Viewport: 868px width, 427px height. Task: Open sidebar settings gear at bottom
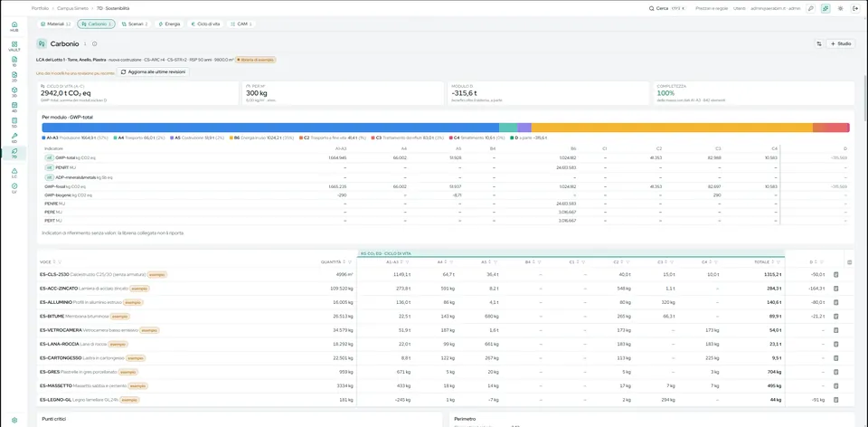(14, 420)
